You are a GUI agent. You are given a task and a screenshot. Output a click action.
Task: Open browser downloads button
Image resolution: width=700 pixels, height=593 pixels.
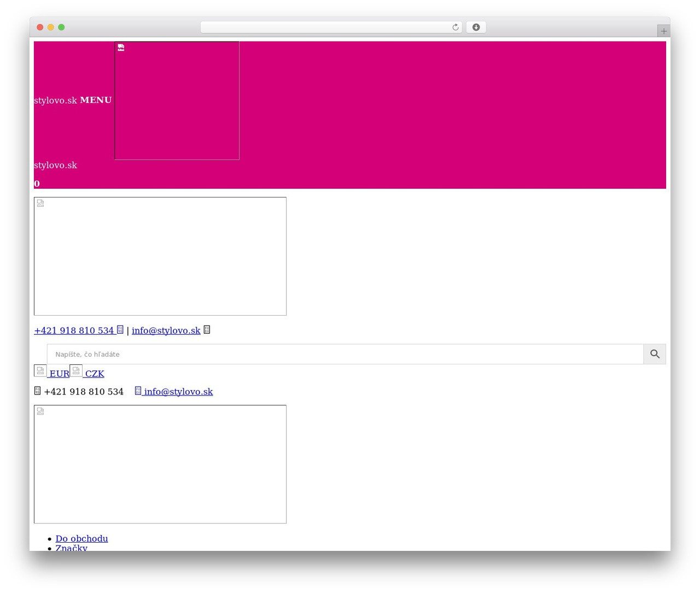coord(476,27)
